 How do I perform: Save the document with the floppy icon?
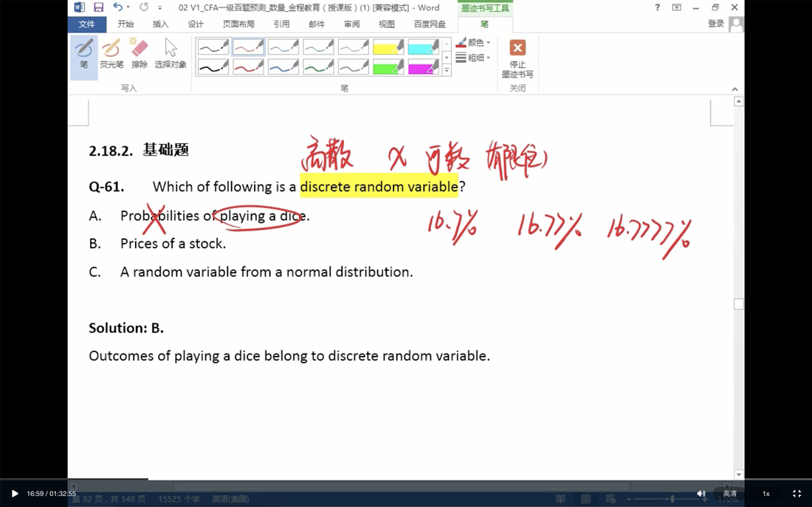98,7
